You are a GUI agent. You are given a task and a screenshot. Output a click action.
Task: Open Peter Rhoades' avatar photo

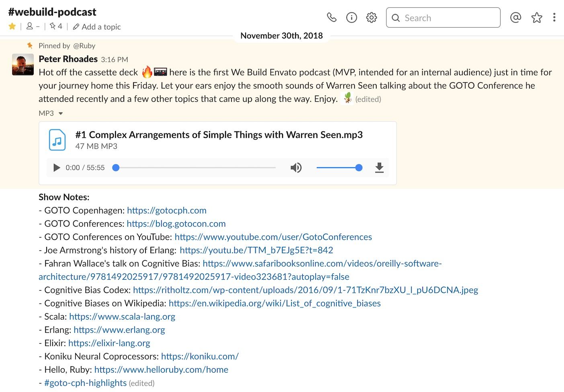click(x=23, y=64)
